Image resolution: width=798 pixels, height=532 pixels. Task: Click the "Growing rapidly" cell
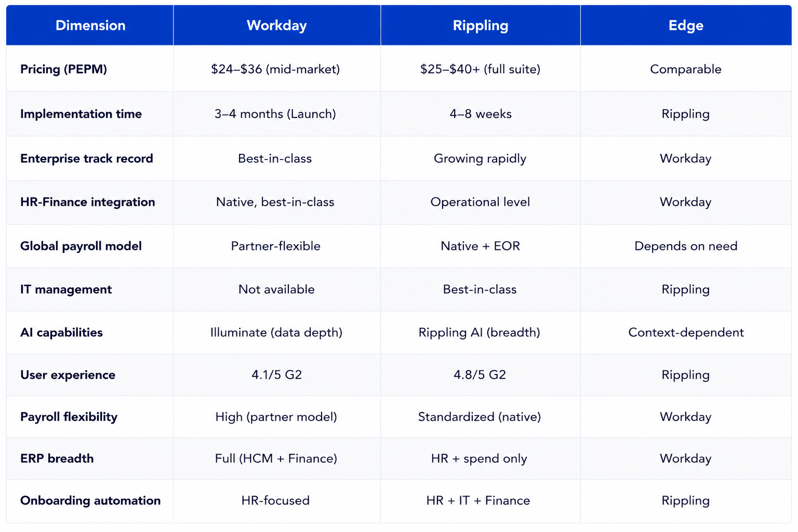(480, 158)
